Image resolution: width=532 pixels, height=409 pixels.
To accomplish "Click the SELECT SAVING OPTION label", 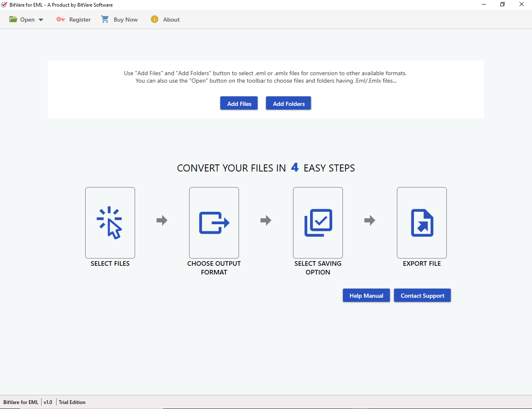I will tap(318, 268).
